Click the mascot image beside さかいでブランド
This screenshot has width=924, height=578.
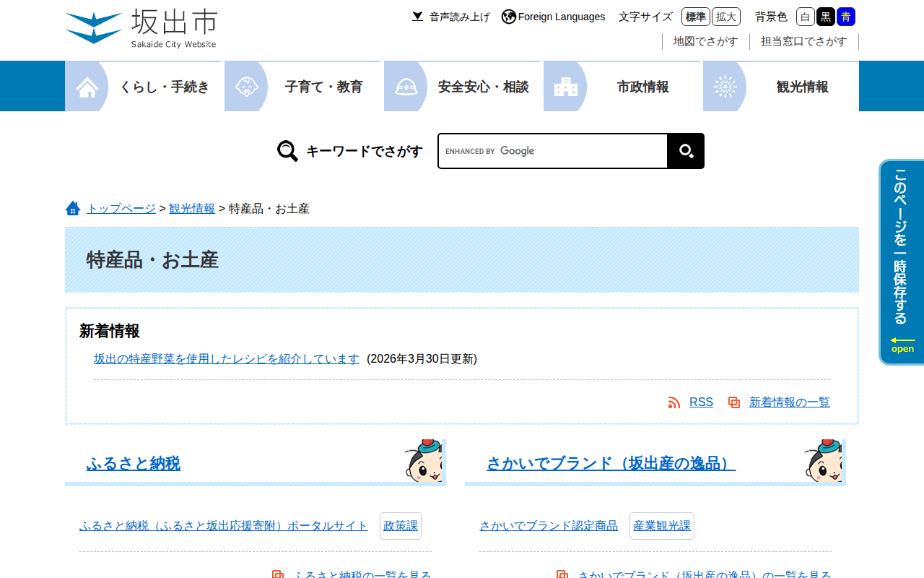click(x=824, y=461)
